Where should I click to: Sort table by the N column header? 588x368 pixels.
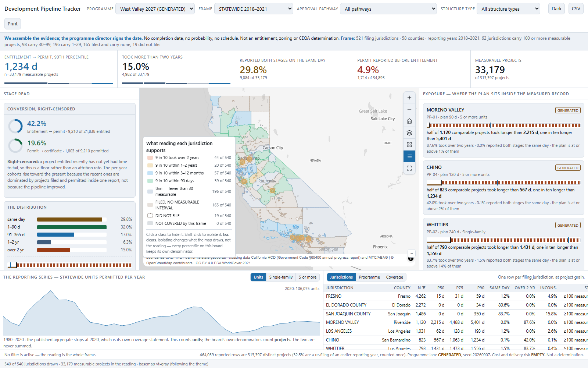421,288
